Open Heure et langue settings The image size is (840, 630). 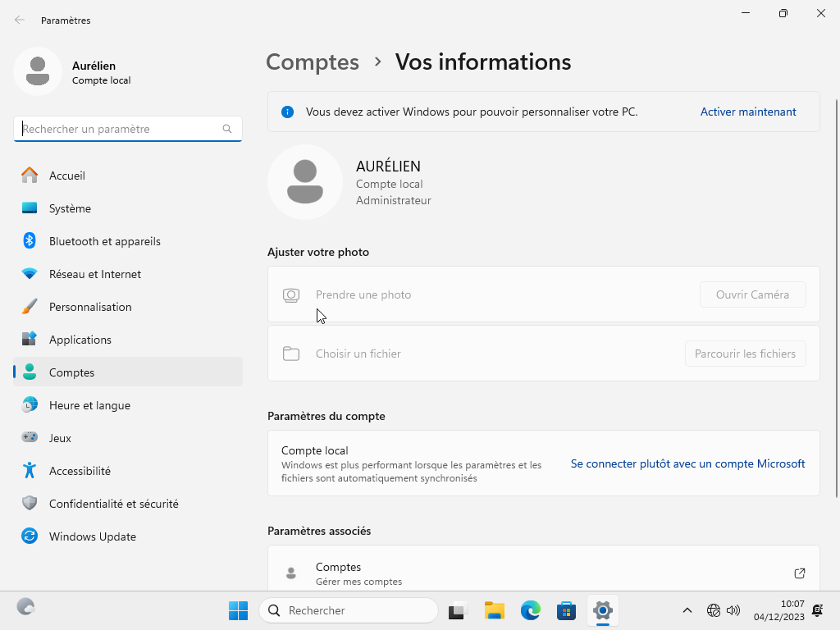coord(127,405)
